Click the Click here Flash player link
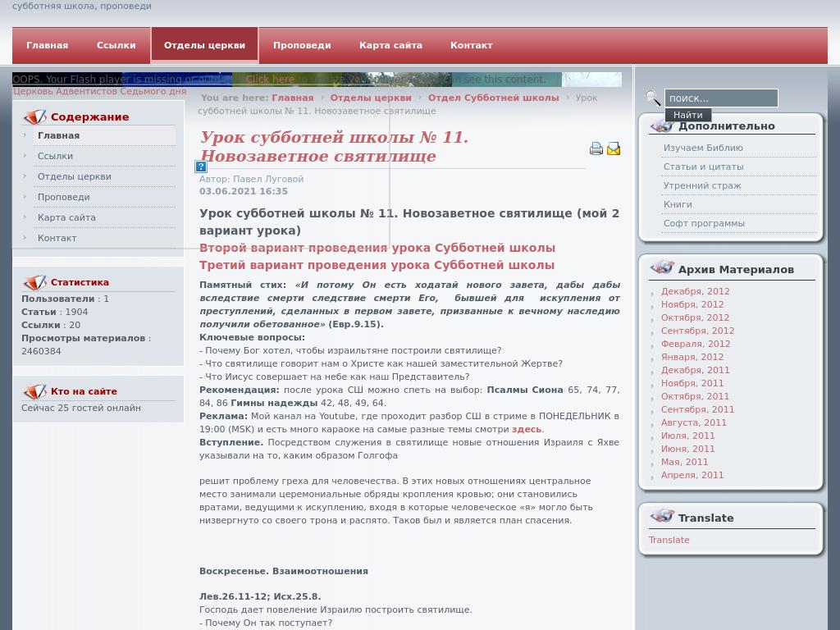 pyautogui.click(x=272, y=80)
